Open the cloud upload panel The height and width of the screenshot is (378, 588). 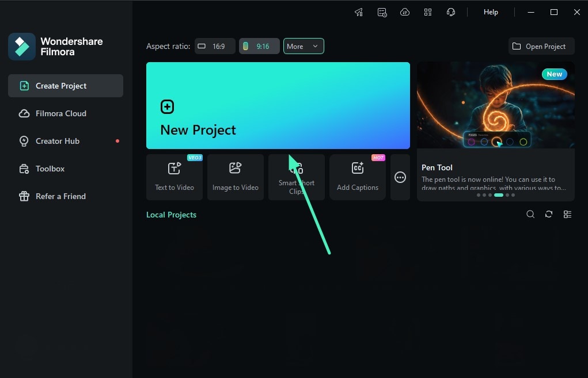(405, 12)
